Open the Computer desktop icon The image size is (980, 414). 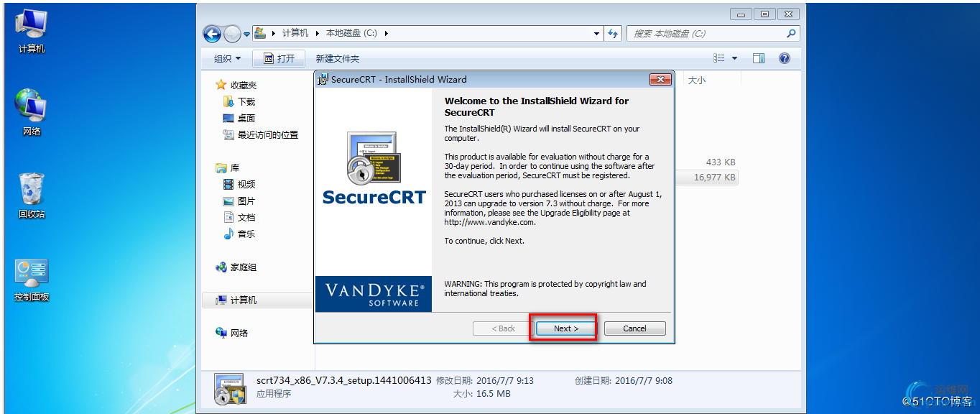point(31,32)
